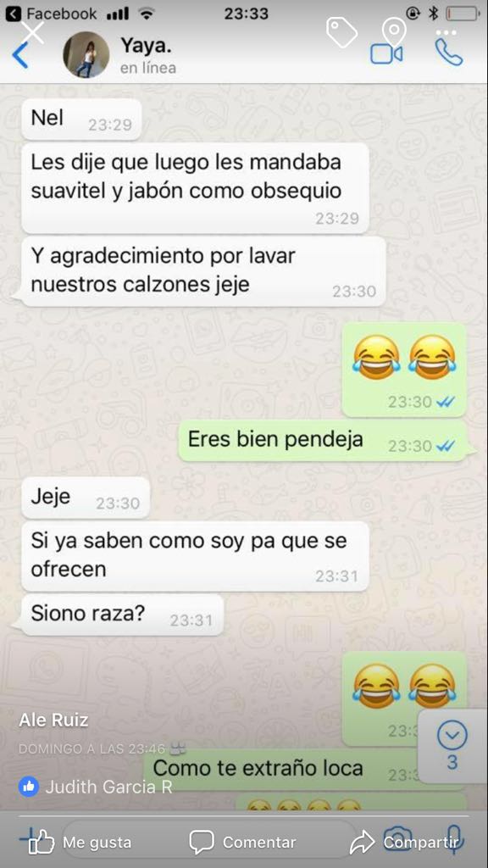Tap the location pin icon
488x868 pixels.
point(394,32)
